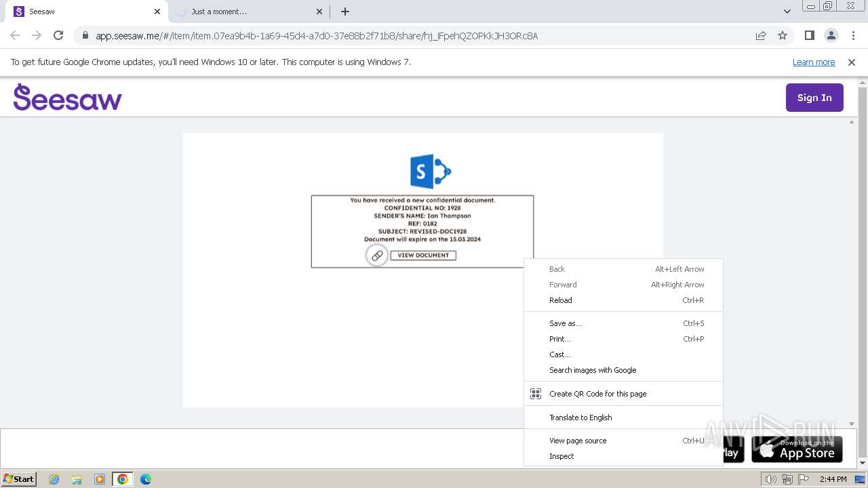Click the QR code icon in the context menu

[536, 394]
